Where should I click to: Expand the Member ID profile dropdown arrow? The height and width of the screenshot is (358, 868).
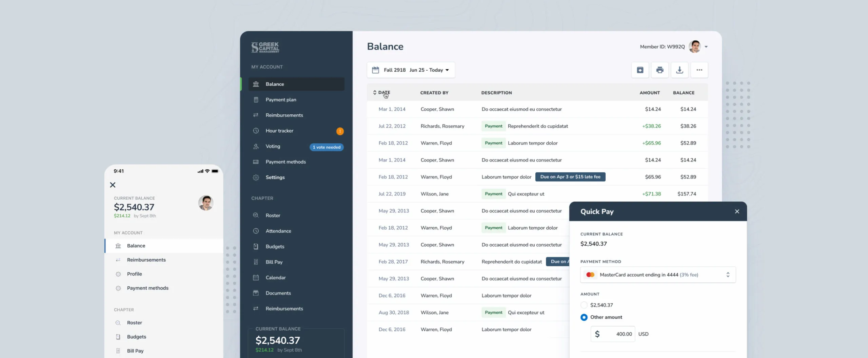[706, 47]
